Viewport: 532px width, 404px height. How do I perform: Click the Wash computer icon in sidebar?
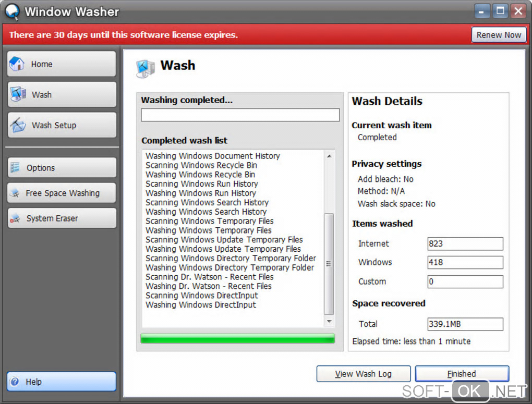(18, 94)
